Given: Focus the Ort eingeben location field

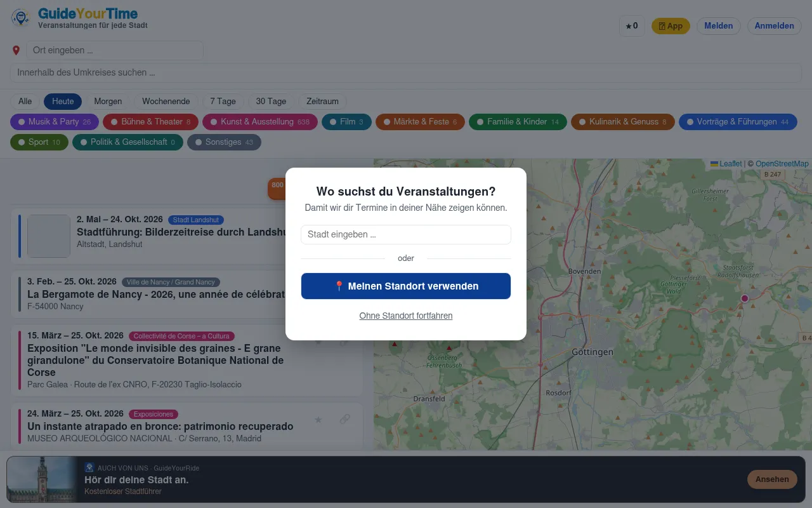Looking at the screenshot, I should click(115, 51).
